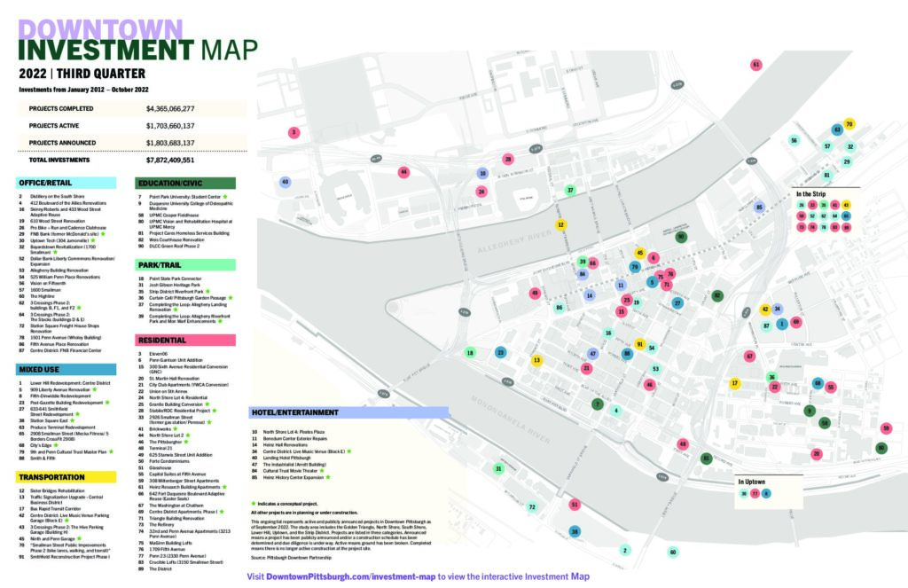
Task: Click the ALLEGHENY RIVER map label
Action: pyautogui.click(x=514, y=242)
